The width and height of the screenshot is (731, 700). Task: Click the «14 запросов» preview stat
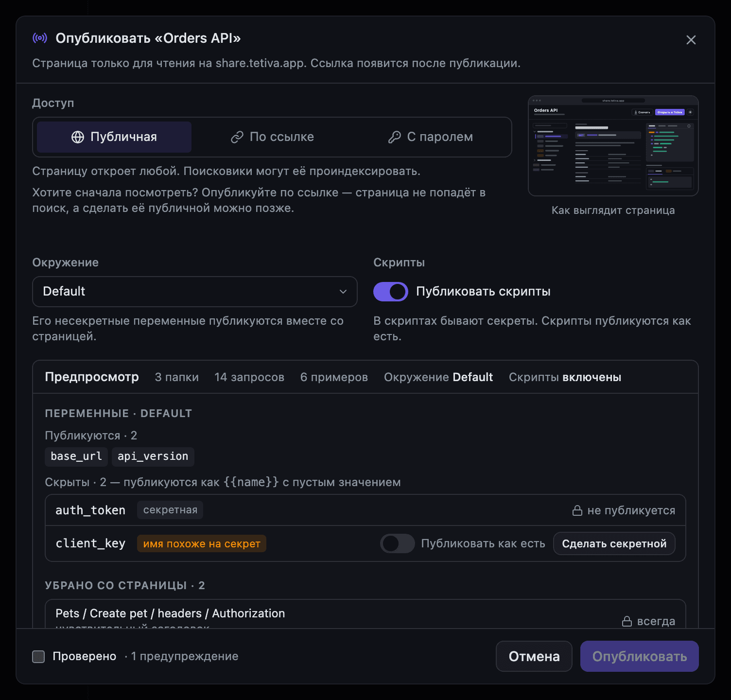(x=249, y=377)
